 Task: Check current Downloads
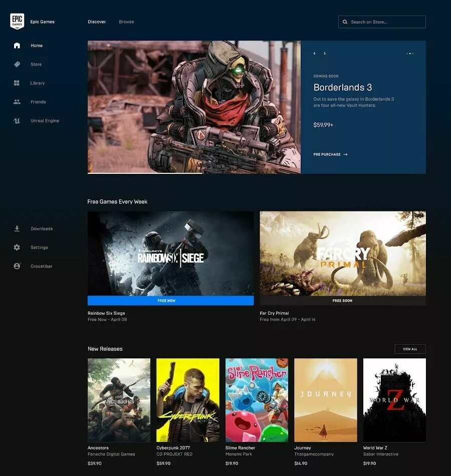17,228
